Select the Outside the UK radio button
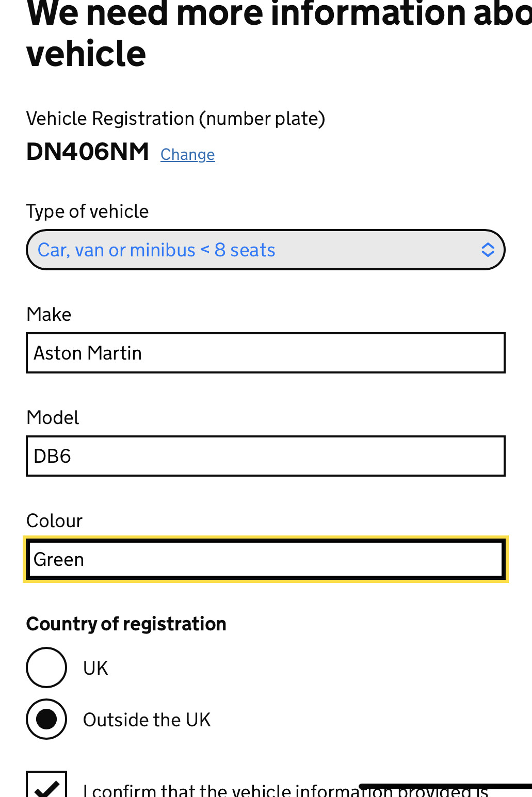This screenshot has width=532, height=797. 46,719
